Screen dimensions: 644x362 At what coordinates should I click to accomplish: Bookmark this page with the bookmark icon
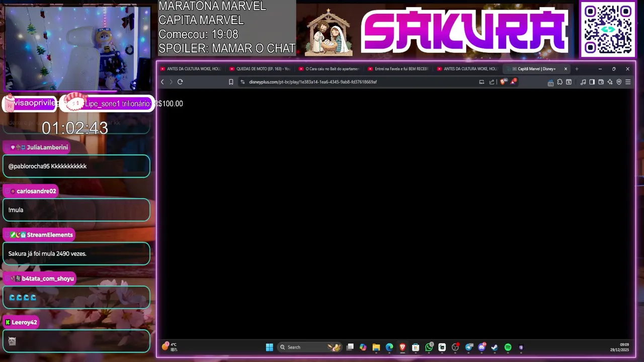(x=231, y=82)
